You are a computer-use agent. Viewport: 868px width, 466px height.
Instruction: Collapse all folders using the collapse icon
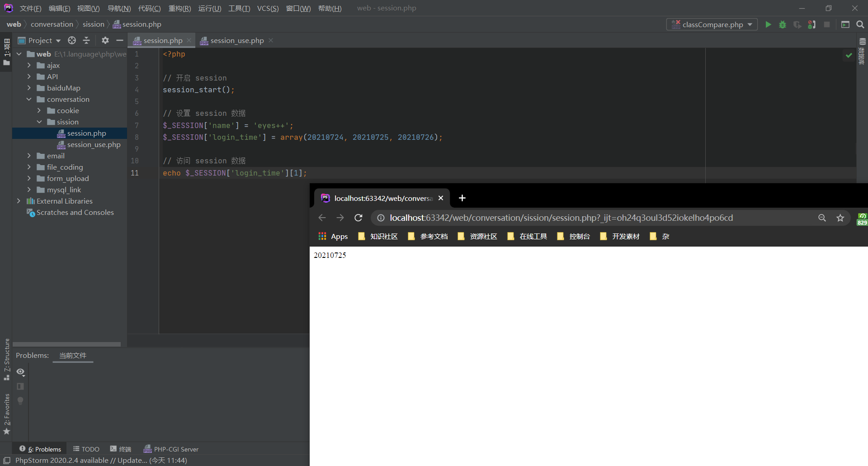coord(86,40)
